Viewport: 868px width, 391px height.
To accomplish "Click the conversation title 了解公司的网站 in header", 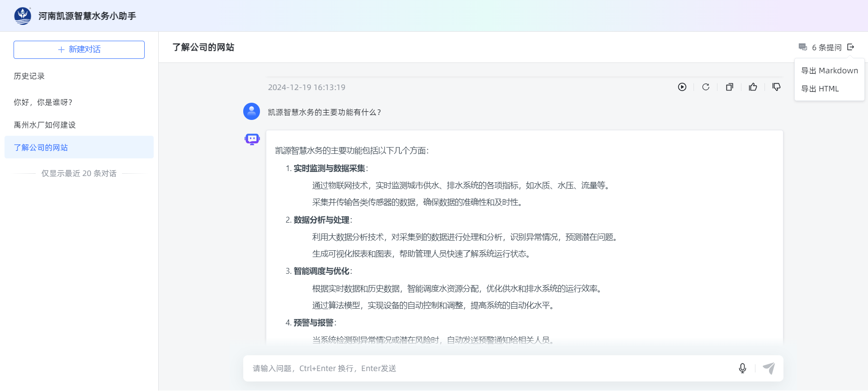I will pos(203,47).
